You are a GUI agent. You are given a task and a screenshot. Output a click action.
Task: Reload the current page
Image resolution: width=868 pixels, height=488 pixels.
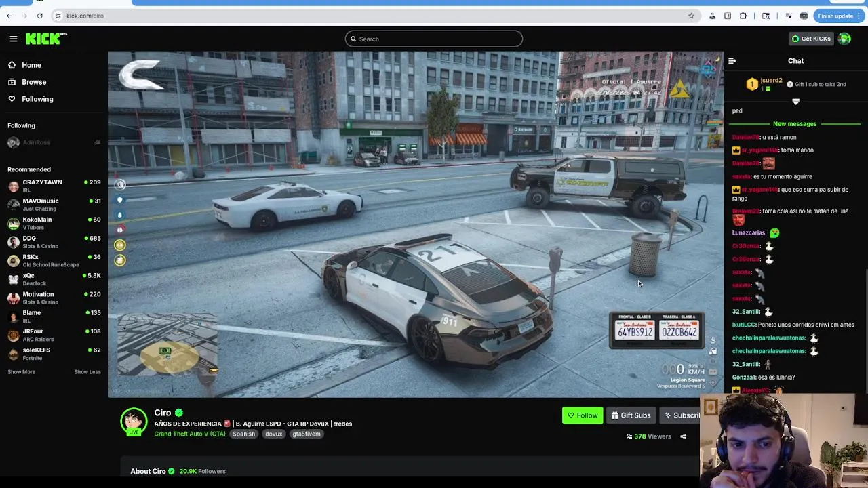pos(40,16)
